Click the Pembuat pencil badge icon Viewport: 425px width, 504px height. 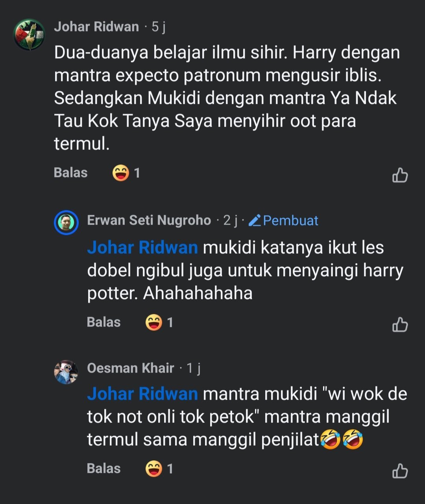point(255,221)
